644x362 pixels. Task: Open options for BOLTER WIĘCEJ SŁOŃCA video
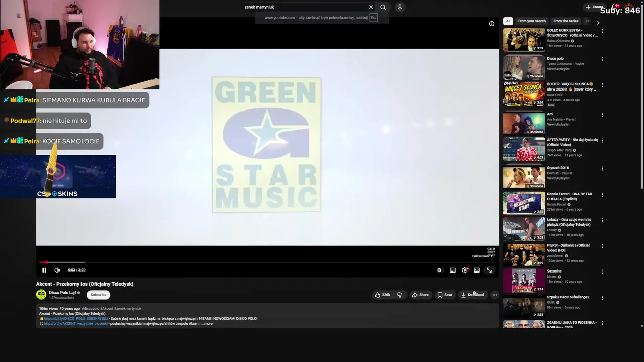coord(602,85)
